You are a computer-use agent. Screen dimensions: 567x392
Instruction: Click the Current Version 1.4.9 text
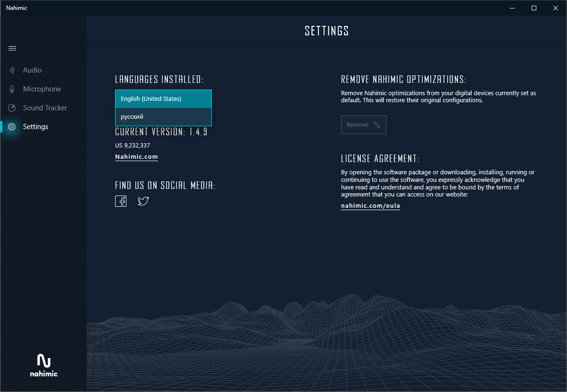tap(161, 132)
